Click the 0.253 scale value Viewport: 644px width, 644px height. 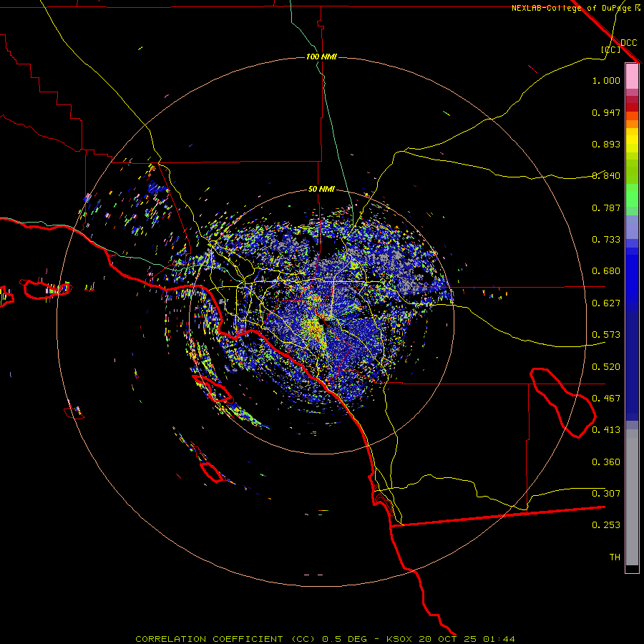pos(606,525)
